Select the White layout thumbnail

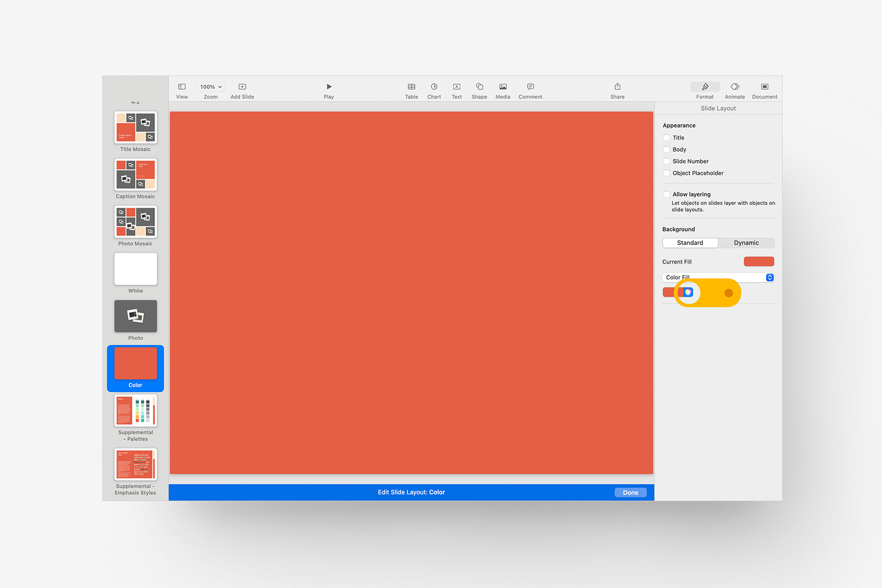136,269
